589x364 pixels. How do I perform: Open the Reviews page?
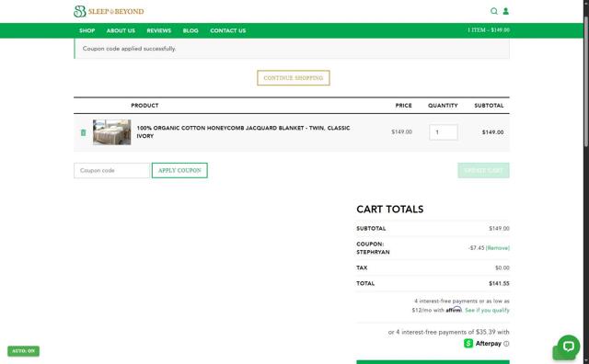(x=159, y=30)
